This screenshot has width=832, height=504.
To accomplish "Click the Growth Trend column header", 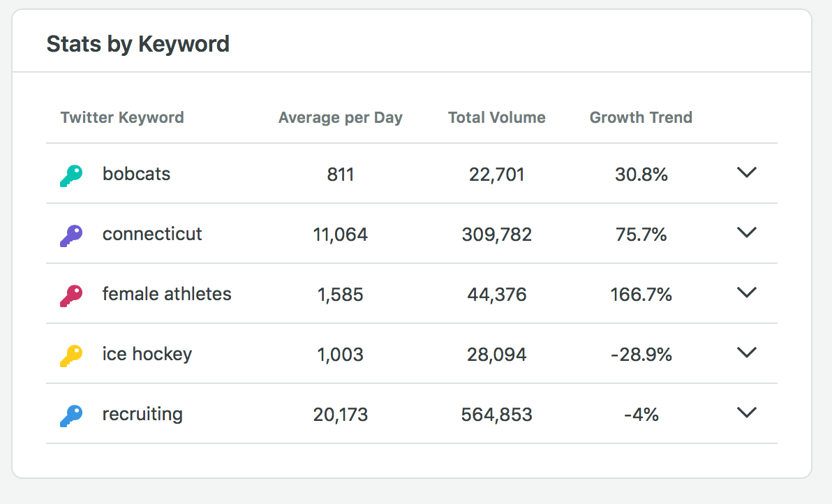I will coord(641,117).
